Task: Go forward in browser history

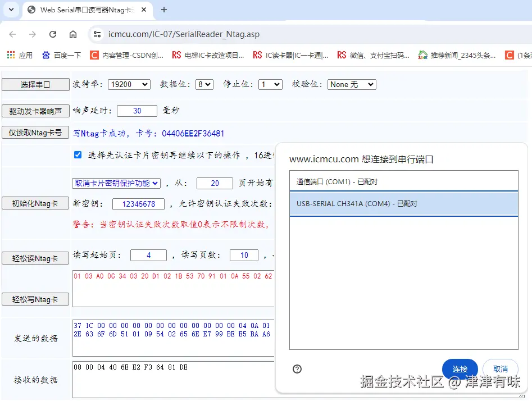Action: (x=33, y=34)
